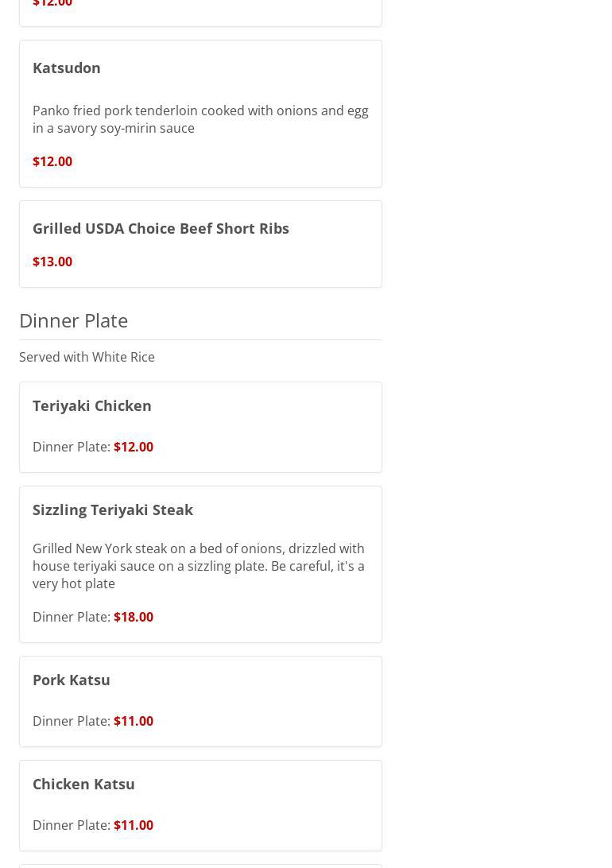Open the Chicken Katsu item
Image resolution: width=612 pixels, height=868 pixels.
click(x=83, y=784)
